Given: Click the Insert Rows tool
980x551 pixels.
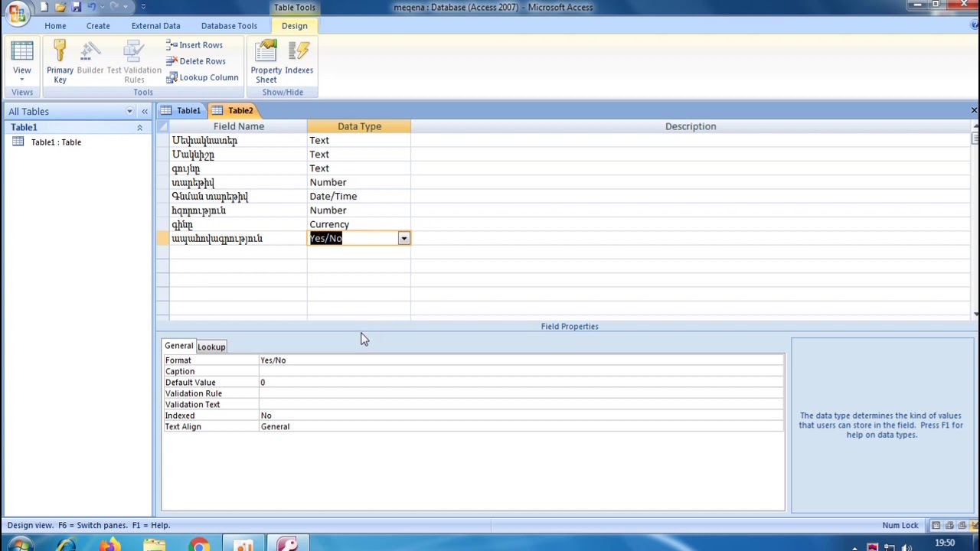Looking at the screenshot, I should pyautogui.click(x=194, y=45).
